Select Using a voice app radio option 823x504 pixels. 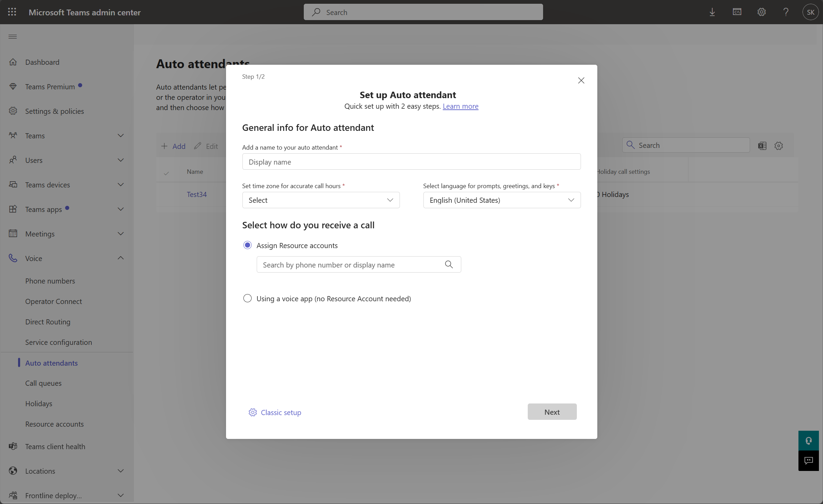tap(248, 299)
